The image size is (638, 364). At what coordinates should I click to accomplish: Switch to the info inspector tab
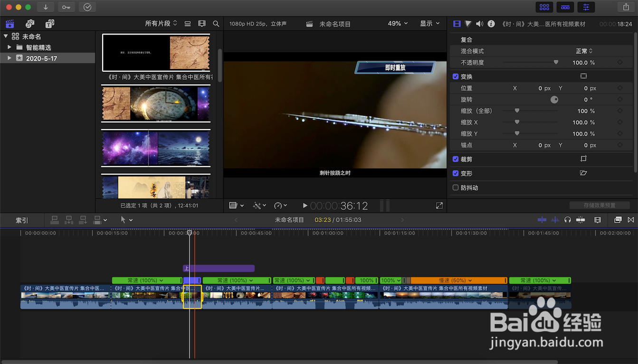click(x=491, y=24)
